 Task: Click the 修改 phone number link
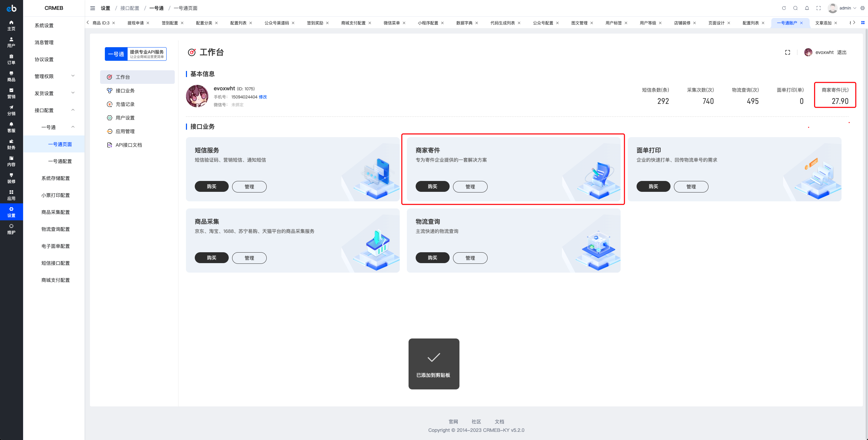coord(263,97)
